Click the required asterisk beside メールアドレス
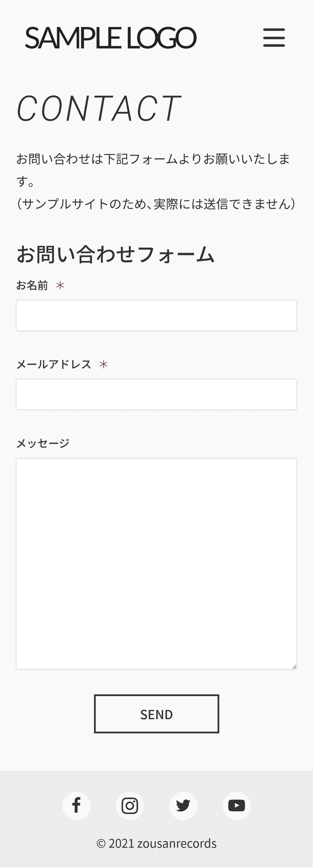Image resolution: width=313 pixels, height=868 pixels. 103,365
